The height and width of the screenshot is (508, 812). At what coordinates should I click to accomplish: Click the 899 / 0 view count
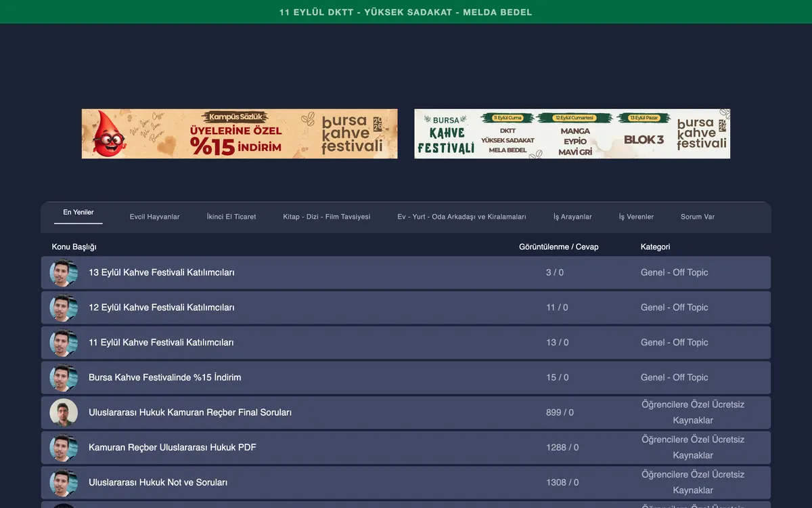[560, 412]
